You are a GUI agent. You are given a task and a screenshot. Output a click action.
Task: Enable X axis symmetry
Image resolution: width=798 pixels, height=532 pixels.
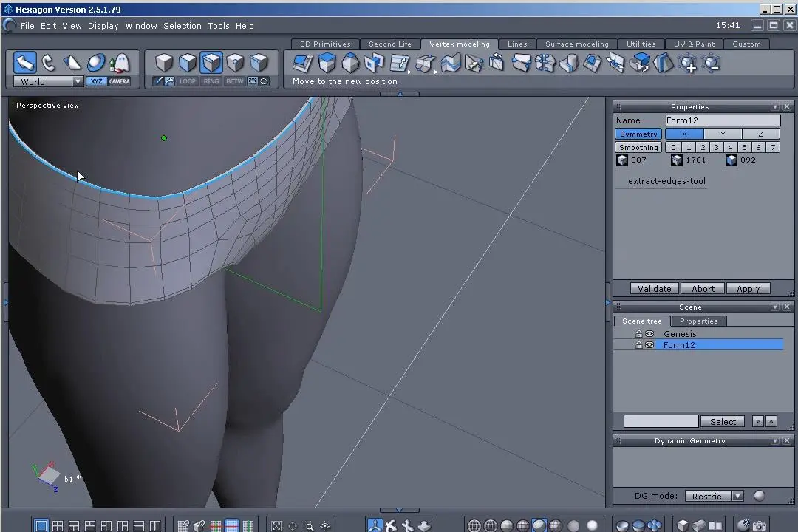pos(684,134)
